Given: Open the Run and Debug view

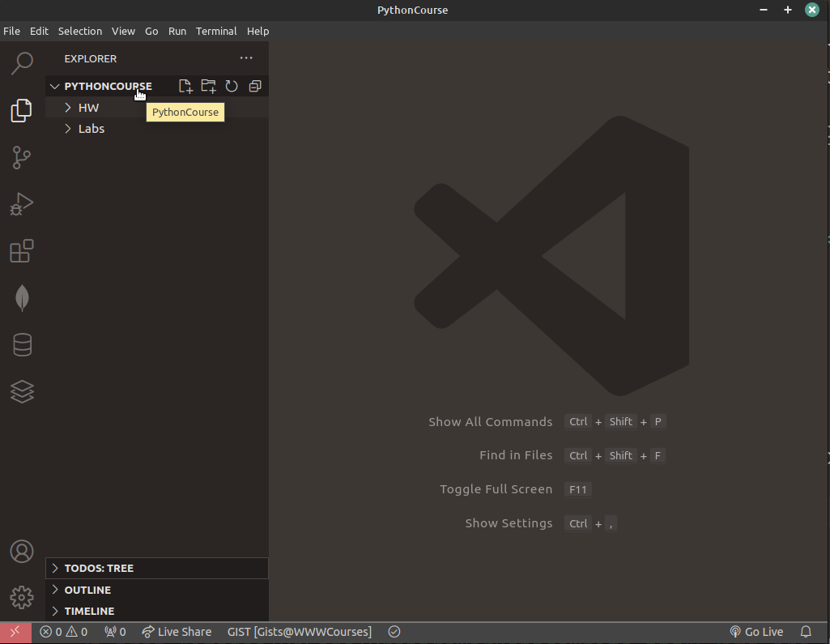Looking at the screenshot, I should pos(22,204).
